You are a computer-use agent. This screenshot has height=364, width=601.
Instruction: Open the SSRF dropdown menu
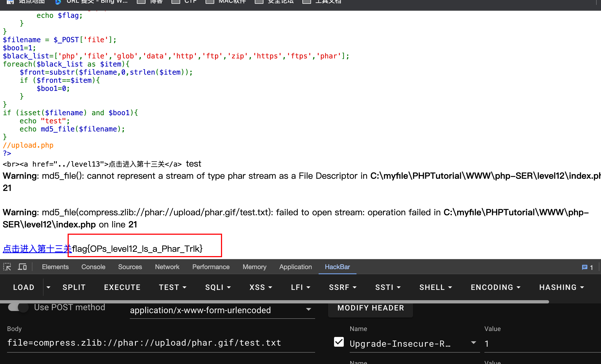tap(343, 287)
